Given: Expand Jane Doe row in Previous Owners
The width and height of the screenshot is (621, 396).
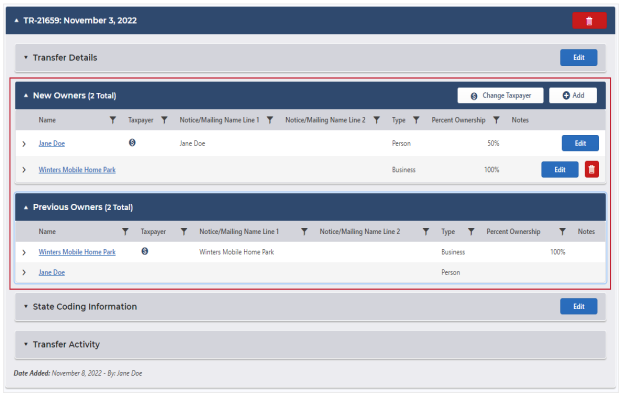Looking at the screenshot, I should tap(24, 272).
